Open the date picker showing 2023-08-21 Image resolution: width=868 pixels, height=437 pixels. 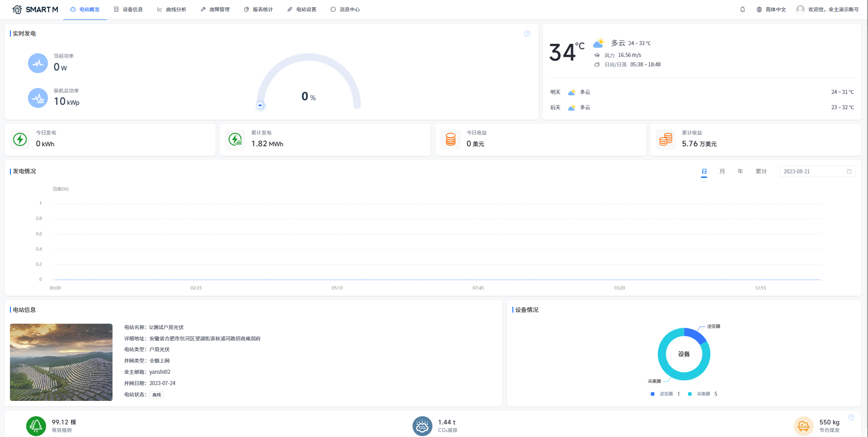click(812, 172)
